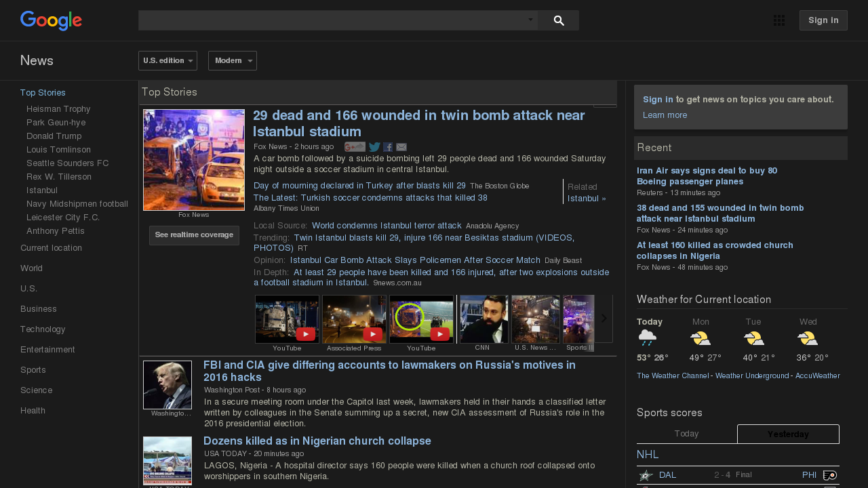Open the Technology section
Viewport: 868px width, 488px height.
pyautogui.click(x=43, y=329)
